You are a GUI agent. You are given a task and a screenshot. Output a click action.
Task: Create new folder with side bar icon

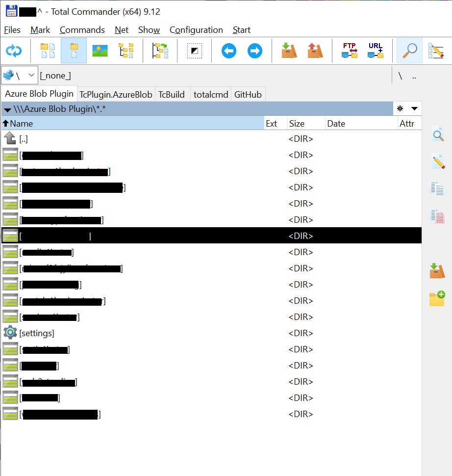tap(437, 298)
